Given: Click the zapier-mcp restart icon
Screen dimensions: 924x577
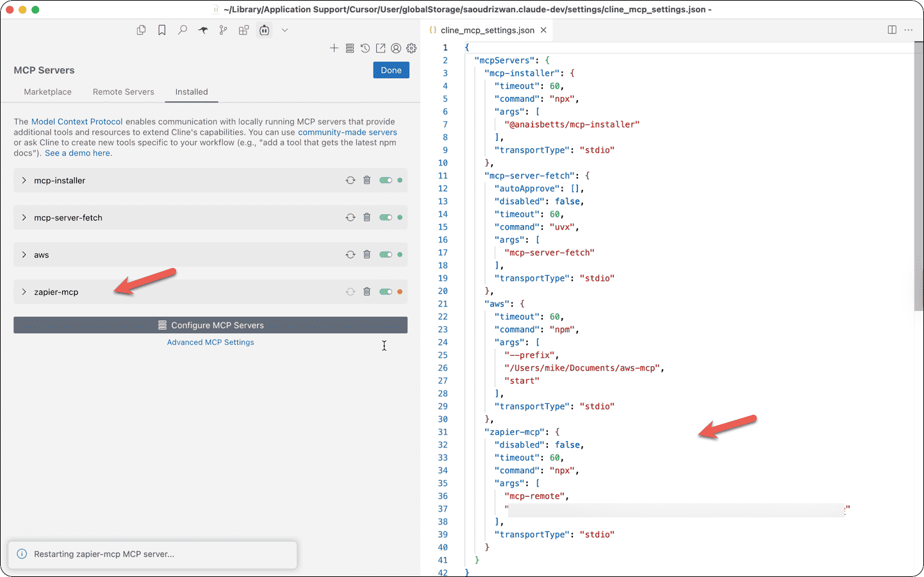Looking at the screenshot, I should 351,292.
